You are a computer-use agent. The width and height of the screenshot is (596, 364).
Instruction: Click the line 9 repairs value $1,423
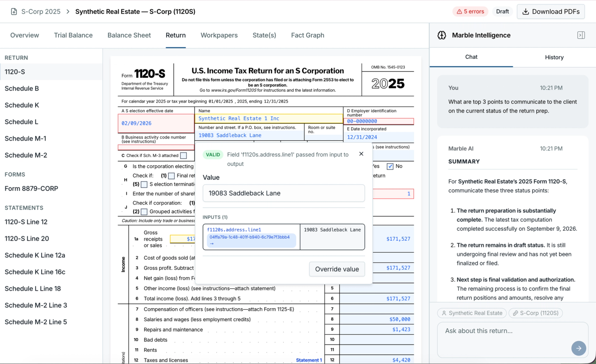pyautogui.click(x=377, y=330)
